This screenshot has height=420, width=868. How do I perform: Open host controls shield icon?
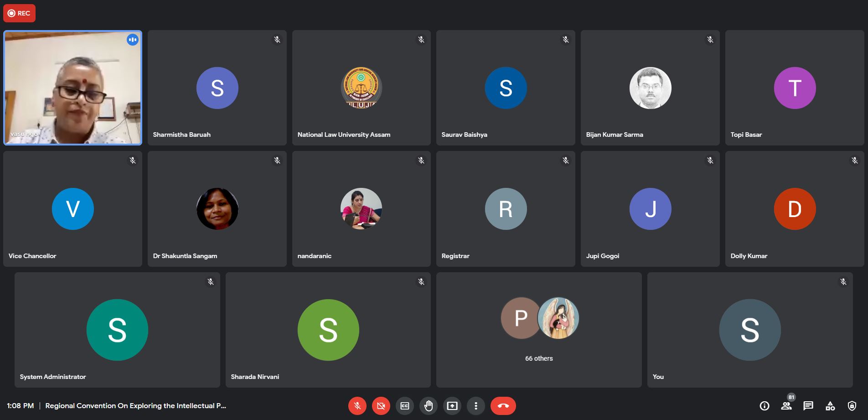click(852, 406)
